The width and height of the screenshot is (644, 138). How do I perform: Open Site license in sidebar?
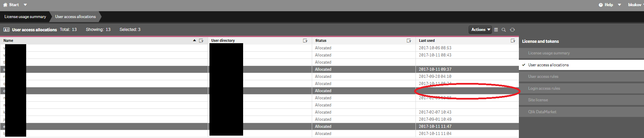(538, 100)
